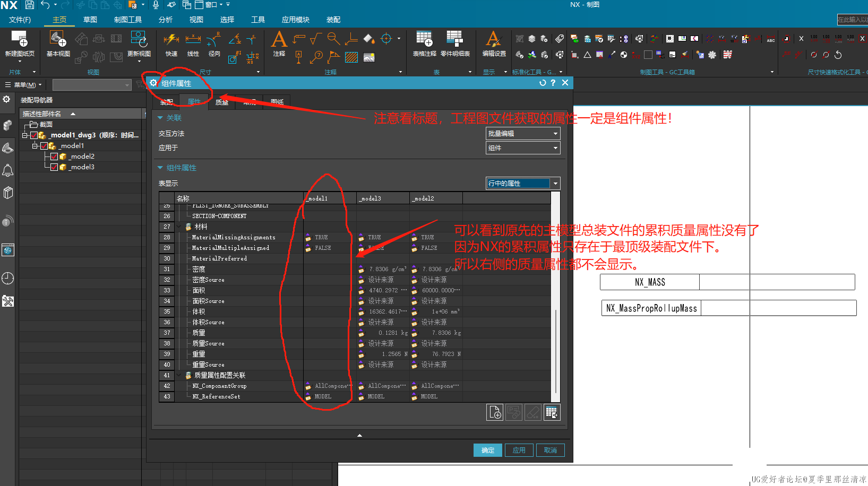Click the Update Views (更新视图) icon
The width and height of the screenshot is (868, 486).
139,39
